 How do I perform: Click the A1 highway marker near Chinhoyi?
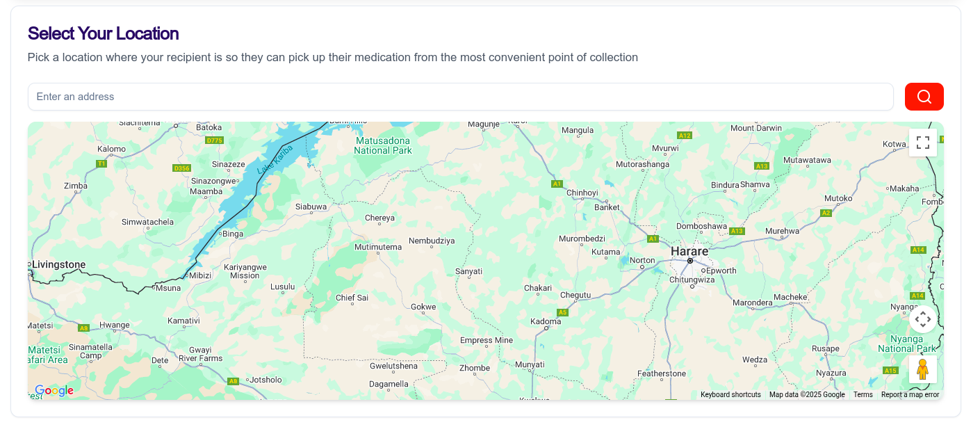tap(556, 184)
